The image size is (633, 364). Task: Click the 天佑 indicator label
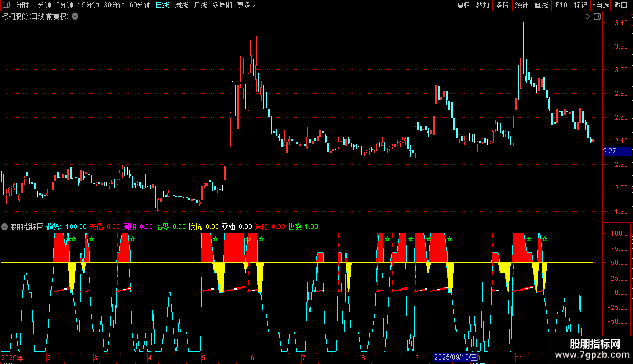pyautogui.click(x=105, y=227)
